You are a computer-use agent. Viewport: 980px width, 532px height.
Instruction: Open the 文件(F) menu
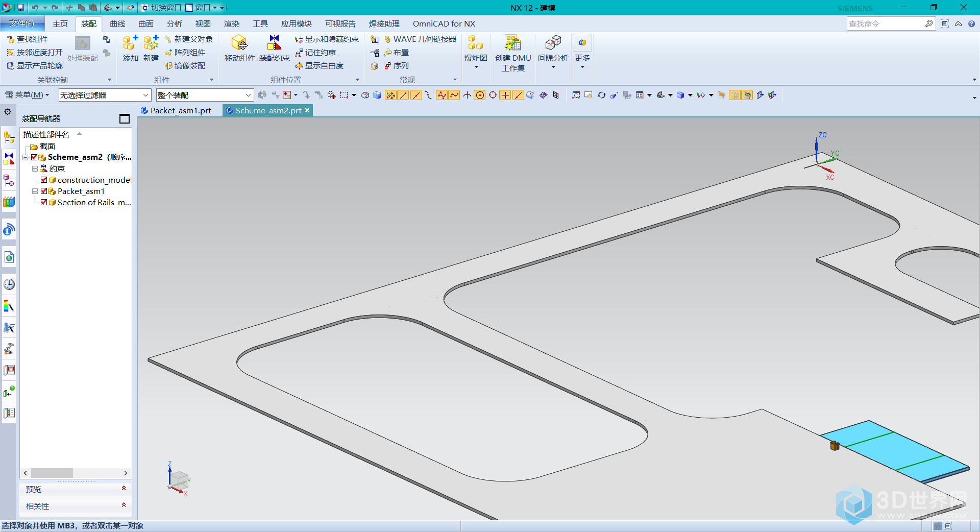click(21, 23)
